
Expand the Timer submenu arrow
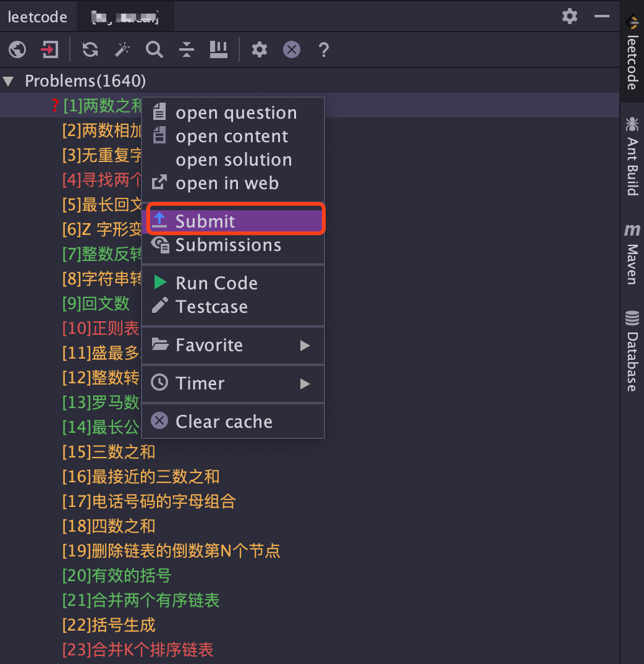305,384
